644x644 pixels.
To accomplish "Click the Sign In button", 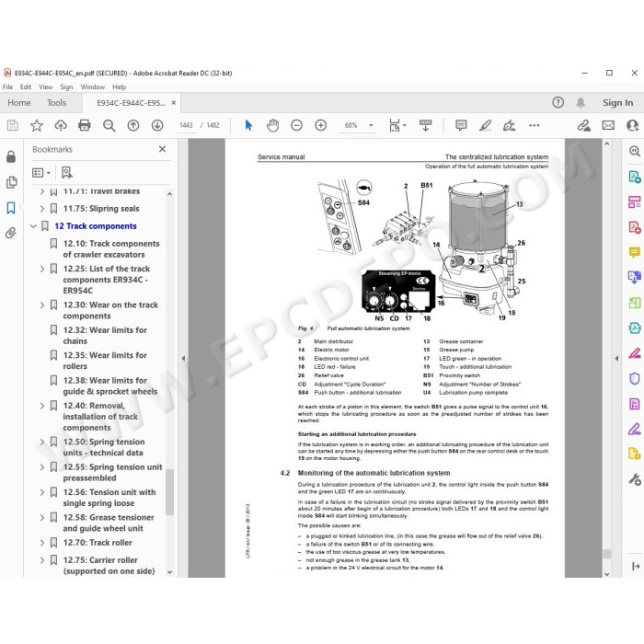I will (x=617, y=103).
